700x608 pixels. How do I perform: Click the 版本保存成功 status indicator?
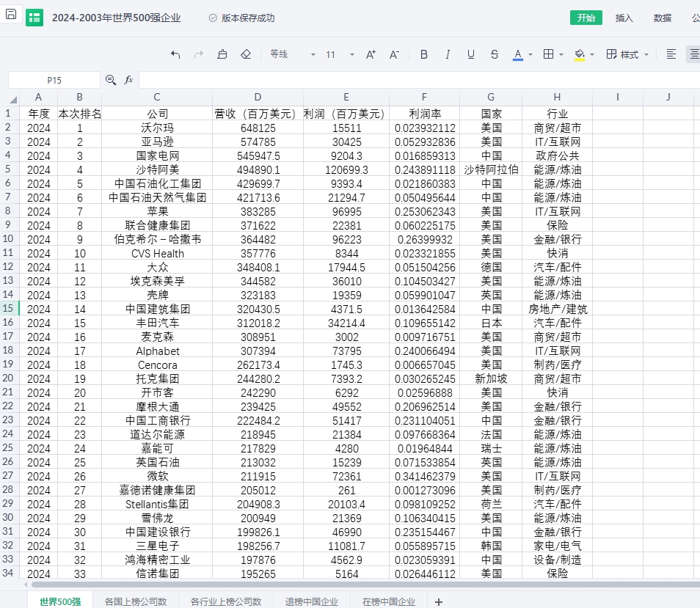click(x=242, y=18)
